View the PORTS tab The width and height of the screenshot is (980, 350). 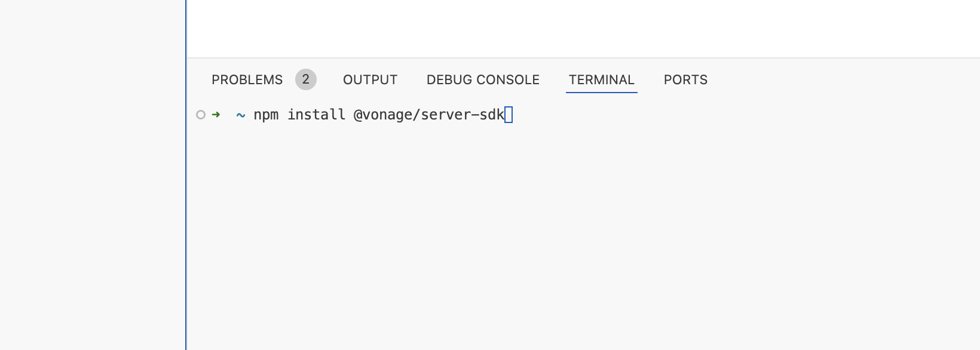(685, 79)
